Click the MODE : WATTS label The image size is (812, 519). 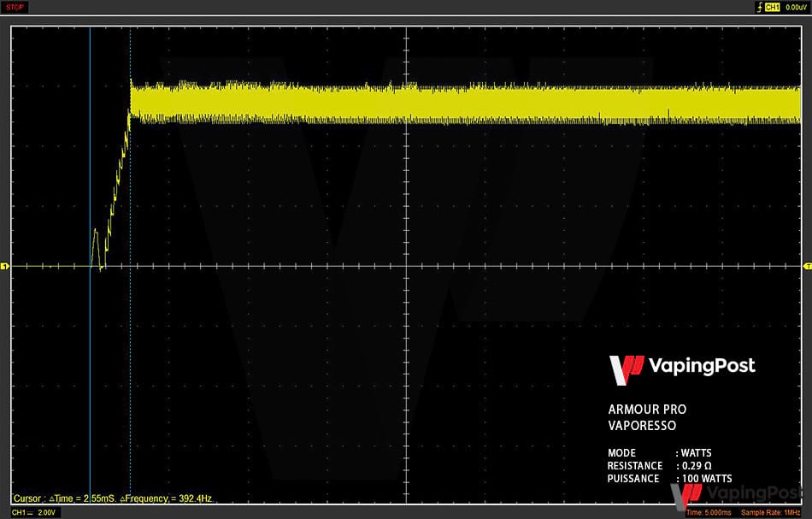click(659, 453)
